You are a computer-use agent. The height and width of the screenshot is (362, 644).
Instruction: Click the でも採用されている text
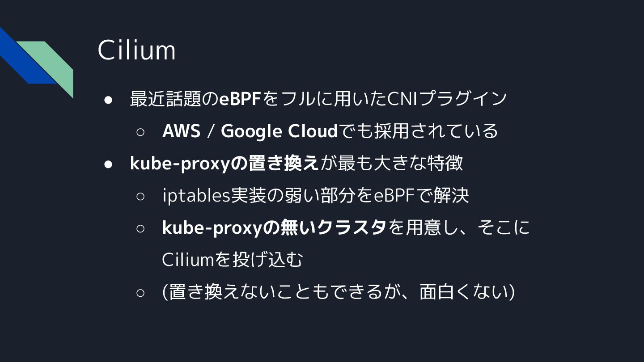418,131
